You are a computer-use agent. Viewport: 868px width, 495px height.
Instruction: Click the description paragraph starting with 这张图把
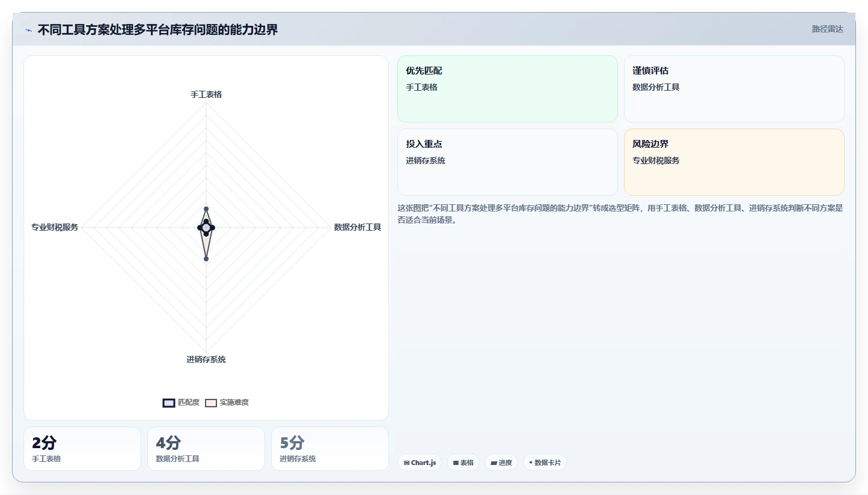(x=620, y=214)
